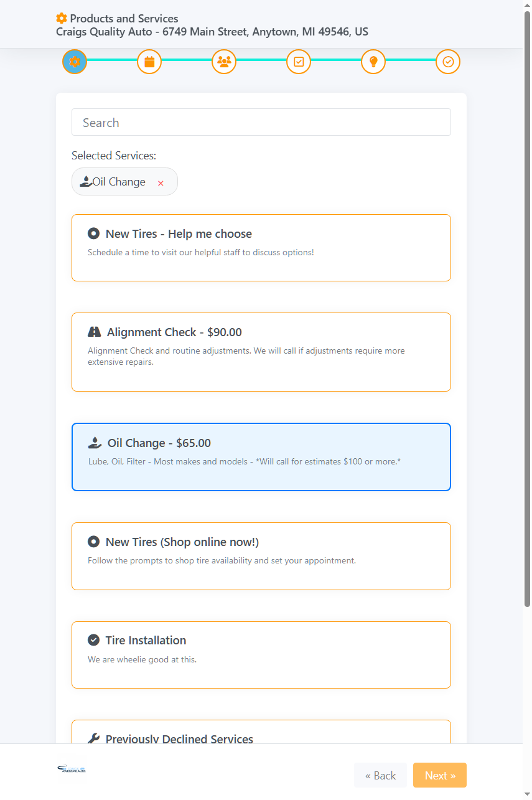532x800 pixels.
Task: Click the Awesome Auto logo in footer
Action: click(x=72, y=769)
